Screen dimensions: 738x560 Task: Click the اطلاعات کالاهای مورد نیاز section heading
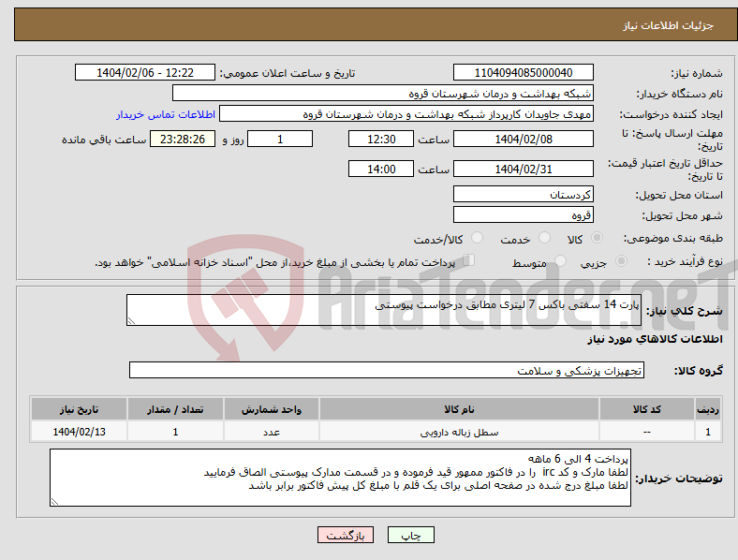click(x=655, y=339)
